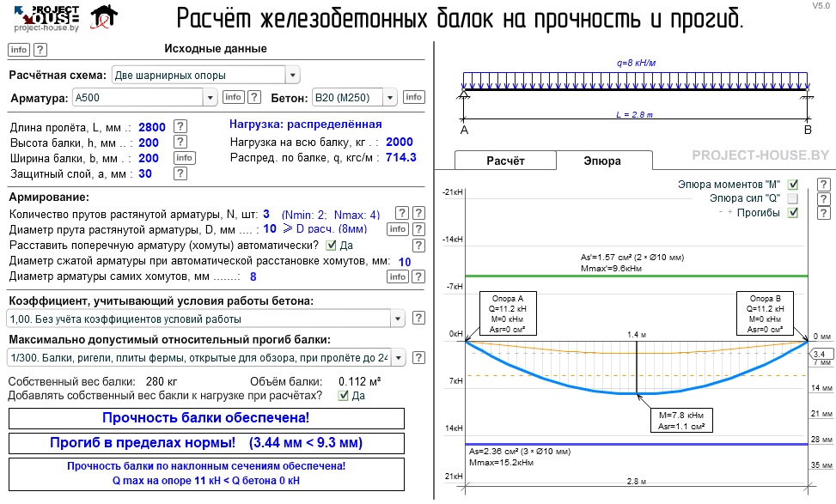Open help for Эпюра сил "Q"
836x504 pixels.
824,198
